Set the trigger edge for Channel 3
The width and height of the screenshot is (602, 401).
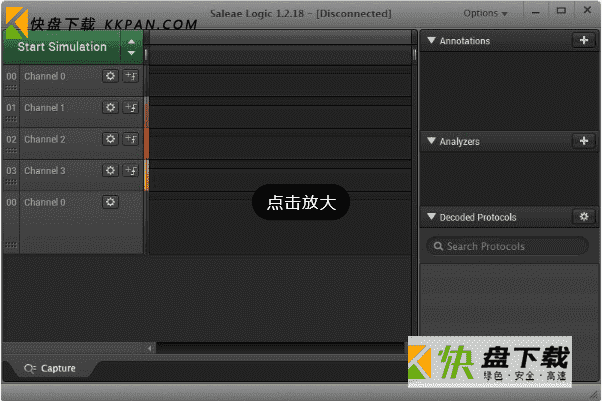tap(131, 170)
